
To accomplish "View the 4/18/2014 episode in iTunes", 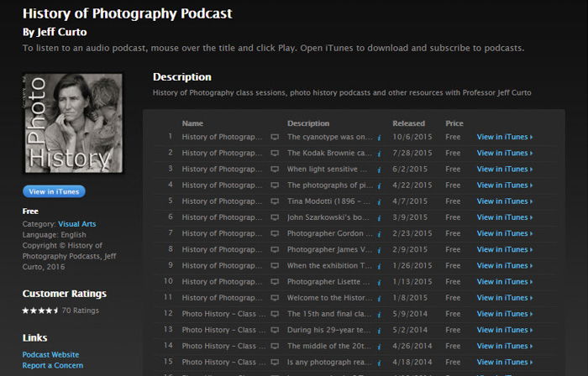I will coord(505,363).
